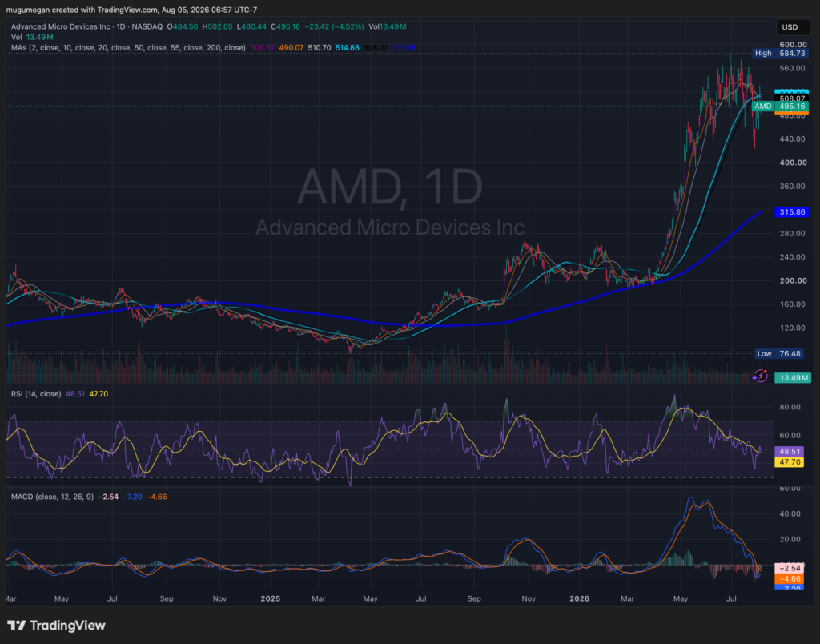Click the 2026 label on time axis
The height and width of the screenshot is (644, 820).
[x=580, y=598]
